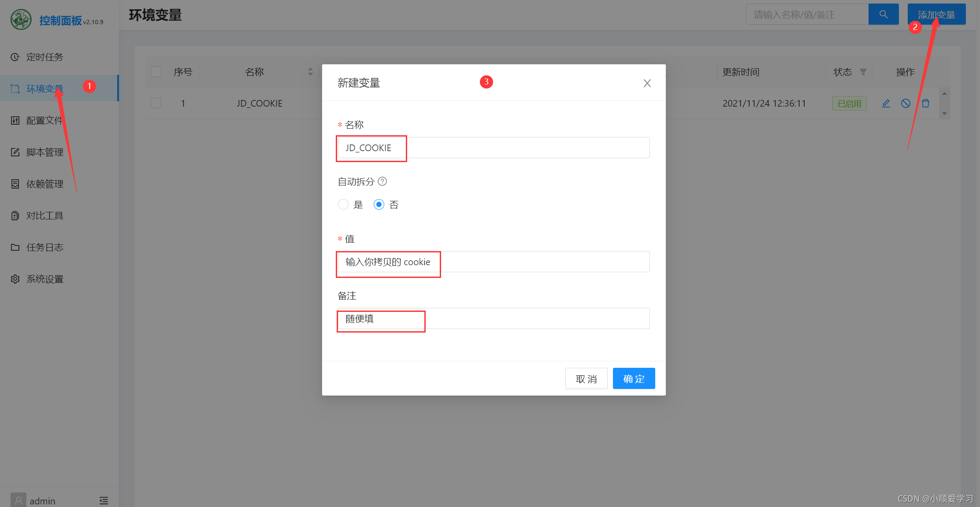Viewport: 980px width, 507px height.
Task: Edit the JD_COOKIE variable pencil icon
Action: click(886, 104)
